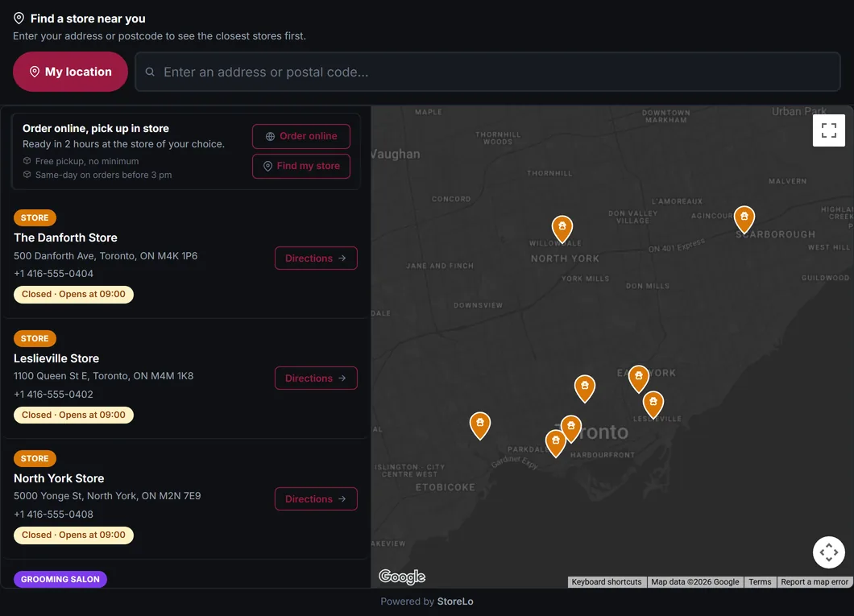Get Directions to North York Store
Screen dimensions: 854x616
pyautogui.click(x=316, y=499)
